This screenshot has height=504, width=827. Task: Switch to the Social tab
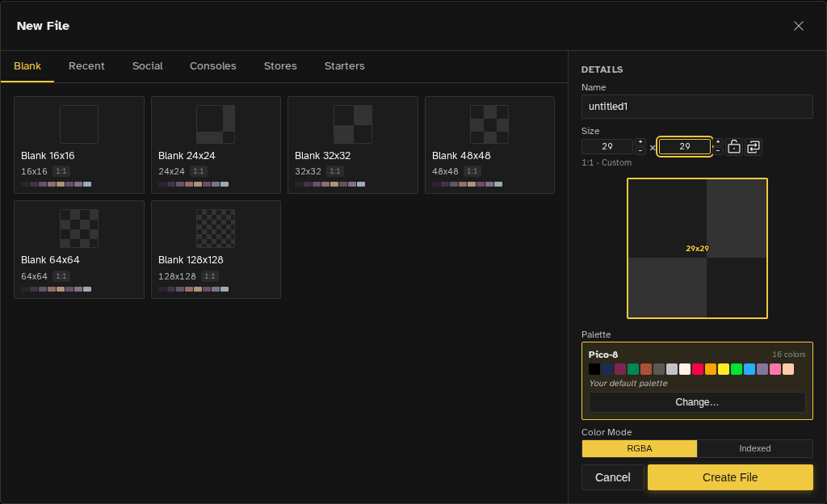147,66
